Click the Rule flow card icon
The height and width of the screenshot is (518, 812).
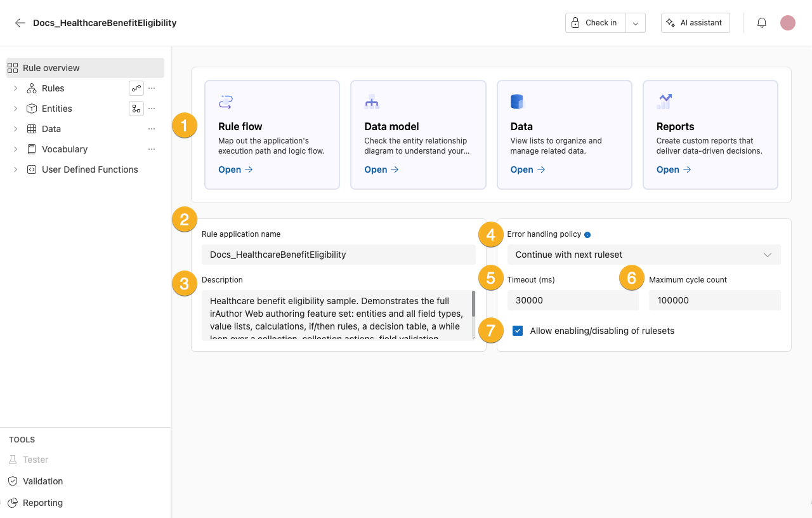226,102
